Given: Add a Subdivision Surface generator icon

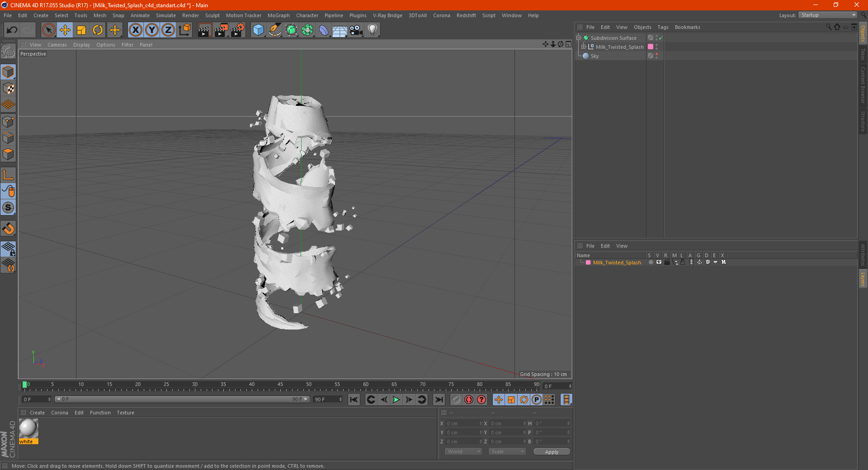Looking at the screenshot, I should [x=291, y=30].
